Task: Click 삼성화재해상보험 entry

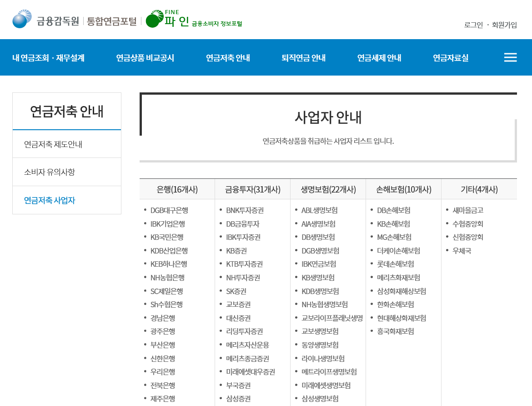Action: click(x=402, y=291)
